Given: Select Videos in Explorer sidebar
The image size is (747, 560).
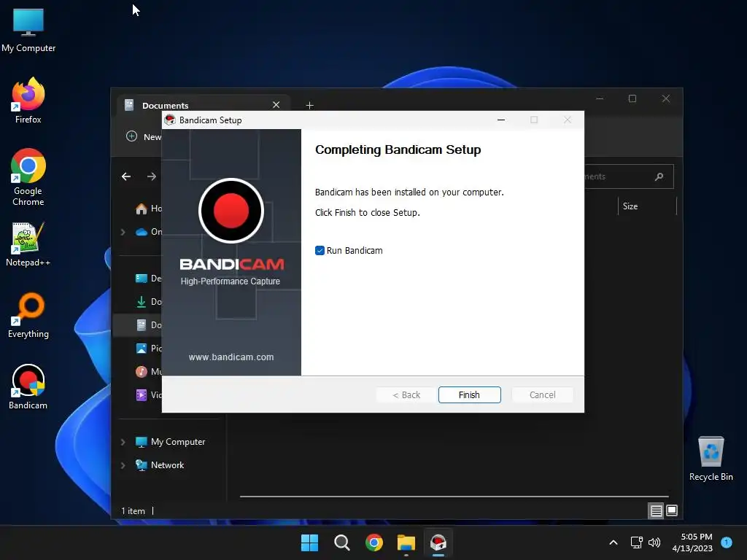Looking at the screenshot, I should [149, 394].
